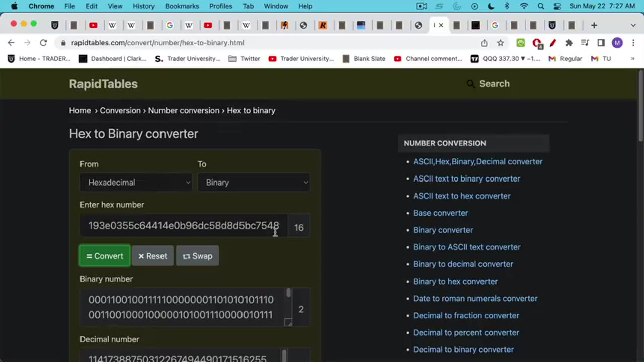Open ASCII text to hex converter

(462, 196)
